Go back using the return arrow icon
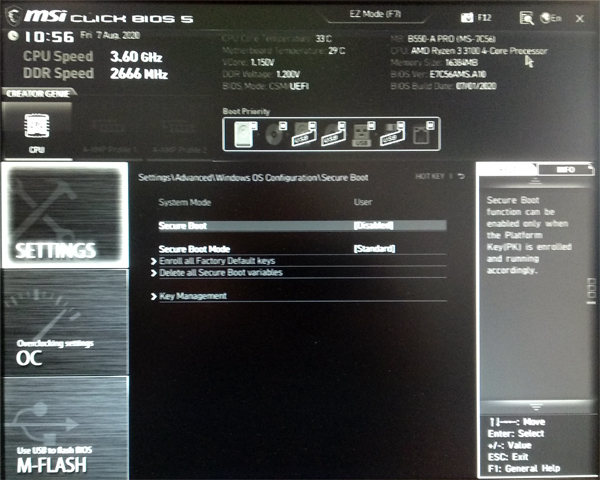 461,176
